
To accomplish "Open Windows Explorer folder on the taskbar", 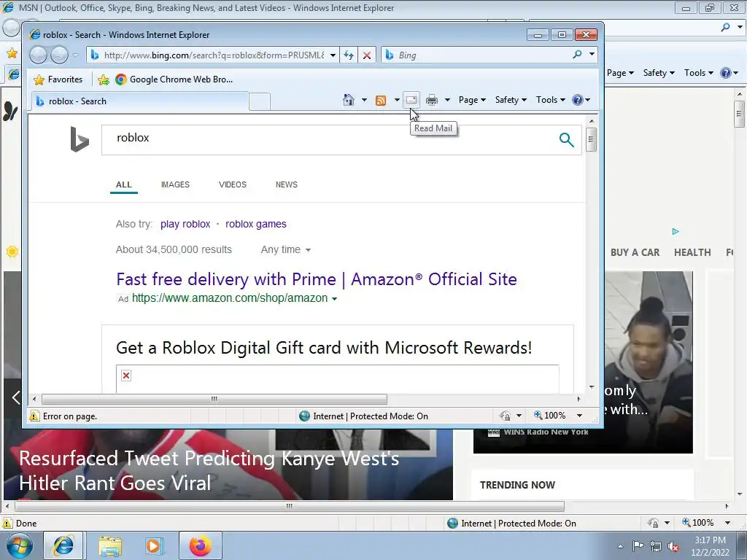I will pos(111,545).
